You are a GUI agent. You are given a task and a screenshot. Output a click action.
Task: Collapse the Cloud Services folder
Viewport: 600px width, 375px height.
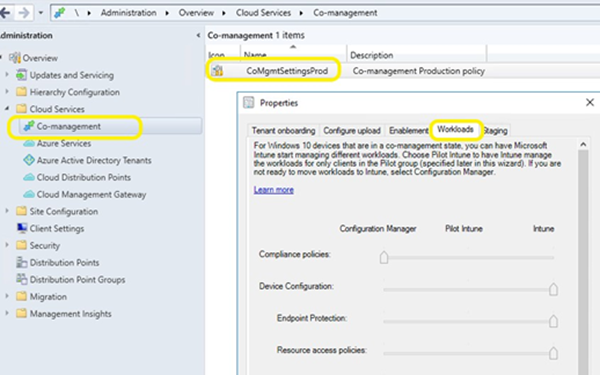click(x=7, y=109)
